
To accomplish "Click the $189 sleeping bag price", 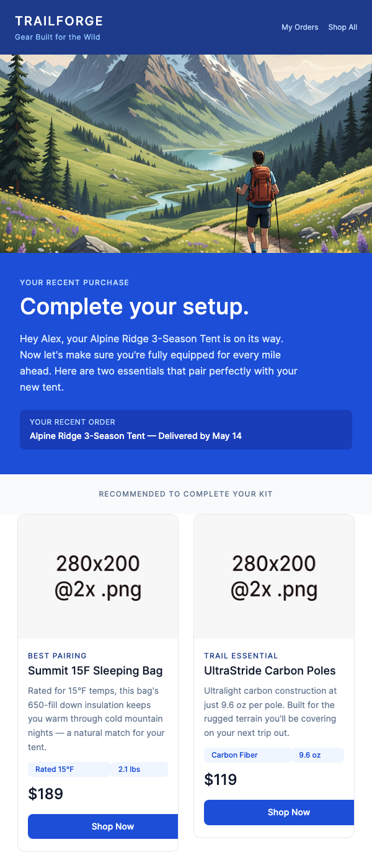I will point(46,794).
